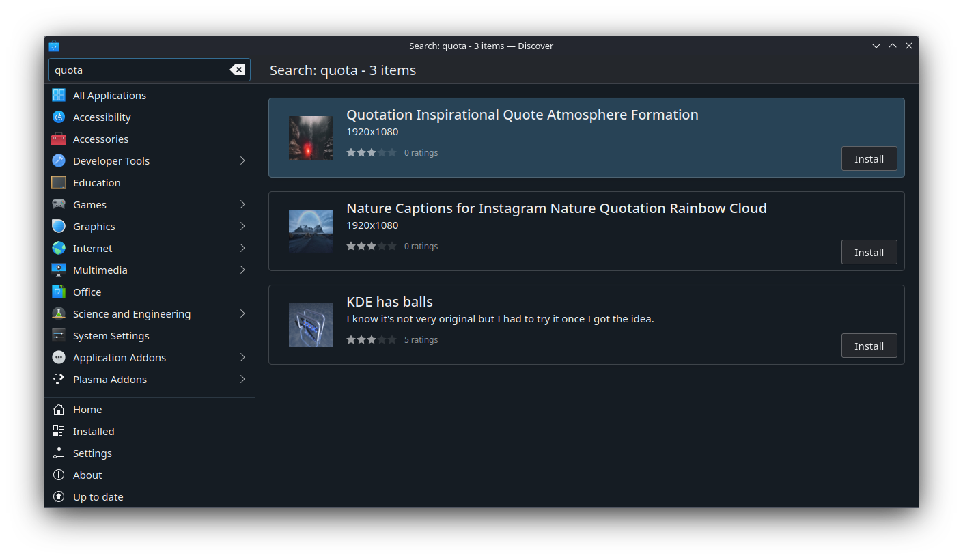The height and width of the screenshot is (560, 963).
Task: Expand the Internet category chevron
Action: point(242,248)
